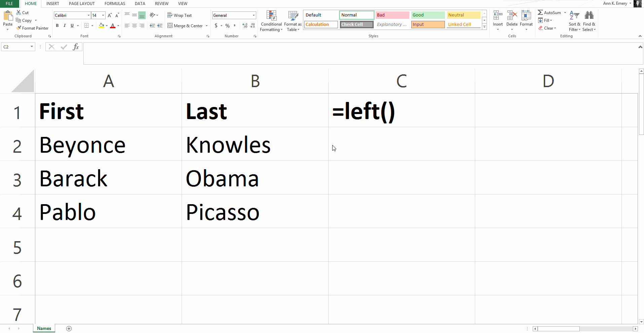
Task: Toggle Wrap Text on the cell
Action: click(x=180, y=15)
